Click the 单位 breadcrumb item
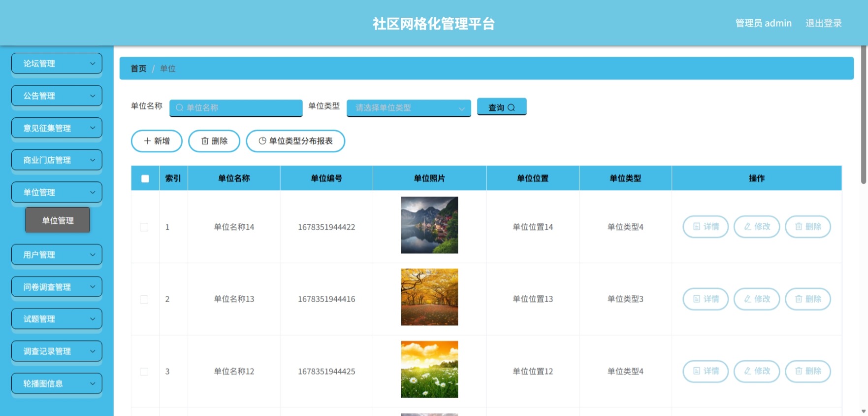Image resolution: width=868 pixels, height=416 pixels. [x=168, y=69]
